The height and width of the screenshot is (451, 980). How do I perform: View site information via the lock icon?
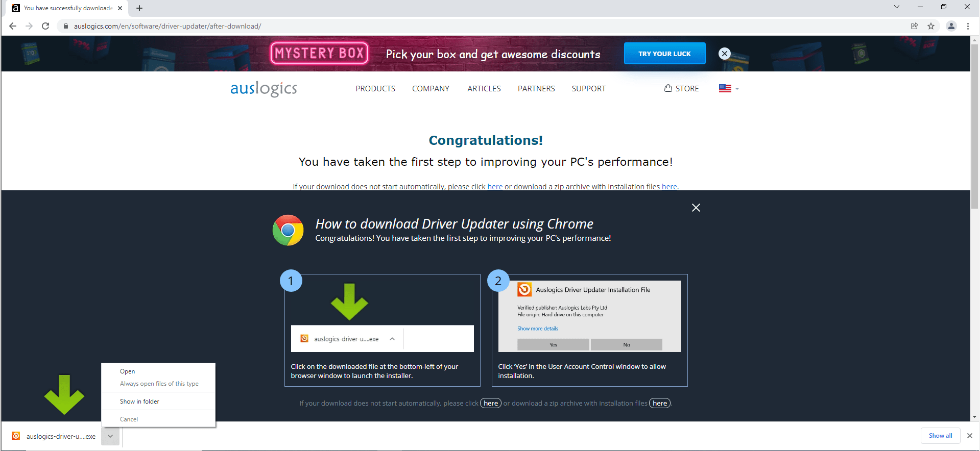click(x=66, y=26)
